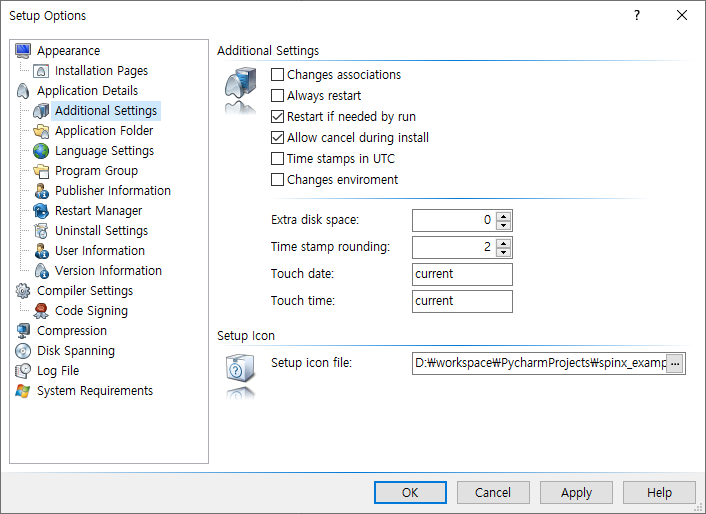Decrease Extra disk space with down arrow
This screenshot has height=514, width=706.
[x=503, y=225]
